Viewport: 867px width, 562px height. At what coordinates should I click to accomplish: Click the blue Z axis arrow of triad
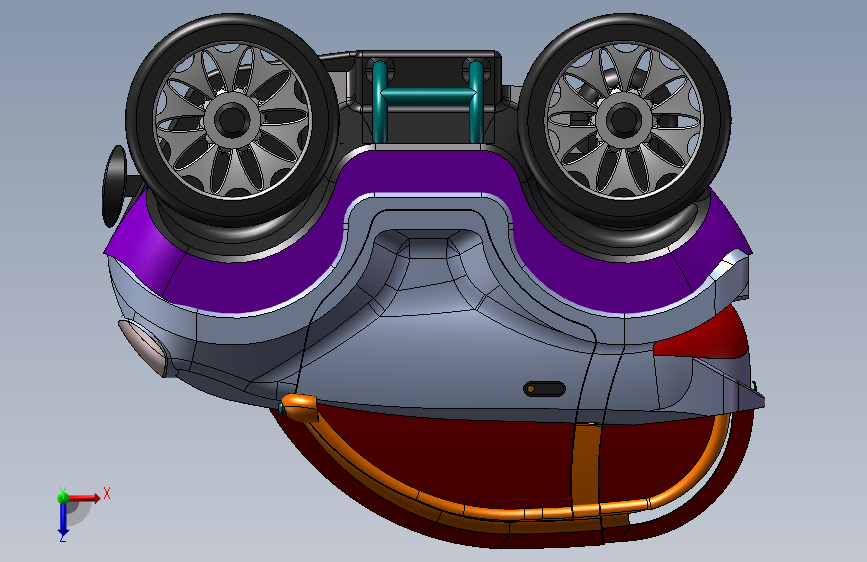[63, 520]
